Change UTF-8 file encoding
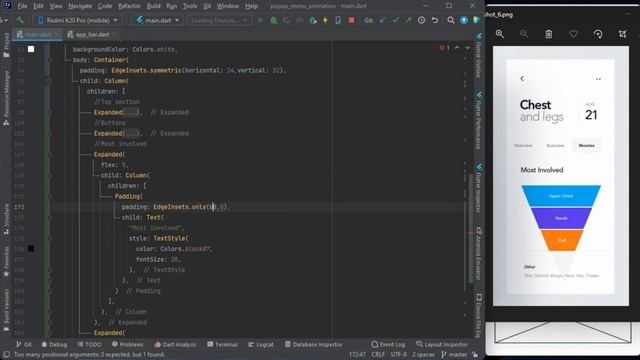 pyautogui.click(x=398, y=355)
